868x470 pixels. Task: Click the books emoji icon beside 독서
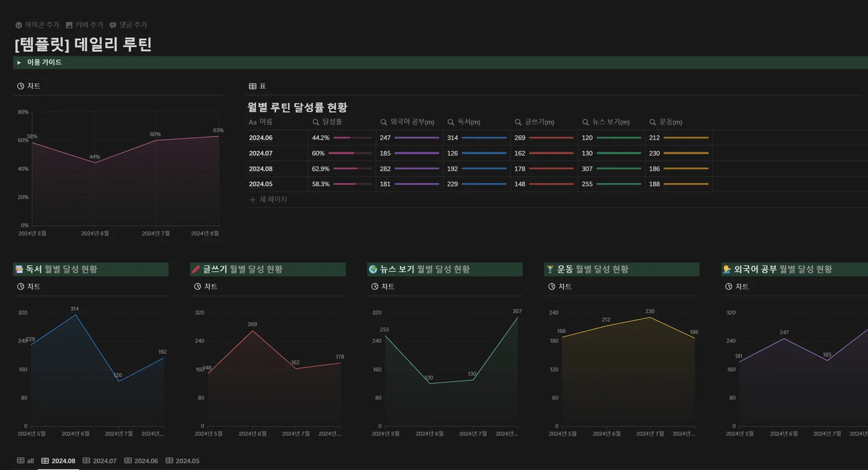(19, 269)
